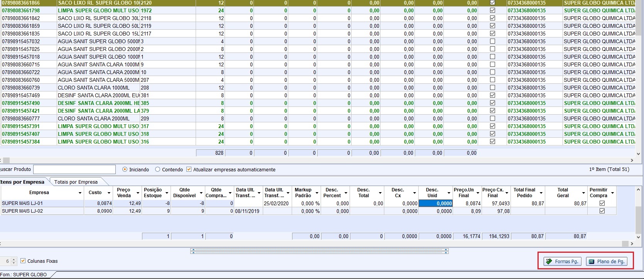Check the checkbox in row 07898083660722
This screenshot has height=279, width=644.
coord(492,72)
